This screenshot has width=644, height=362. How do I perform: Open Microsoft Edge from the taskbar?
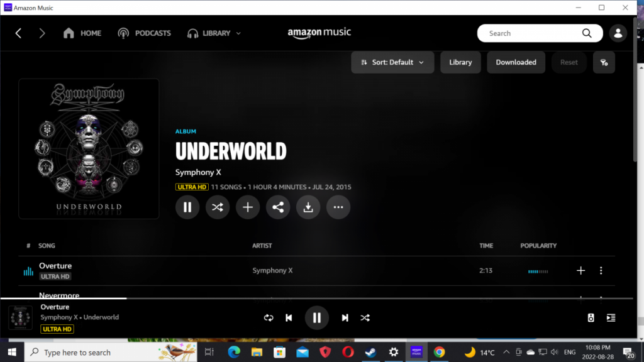[234, 352]
